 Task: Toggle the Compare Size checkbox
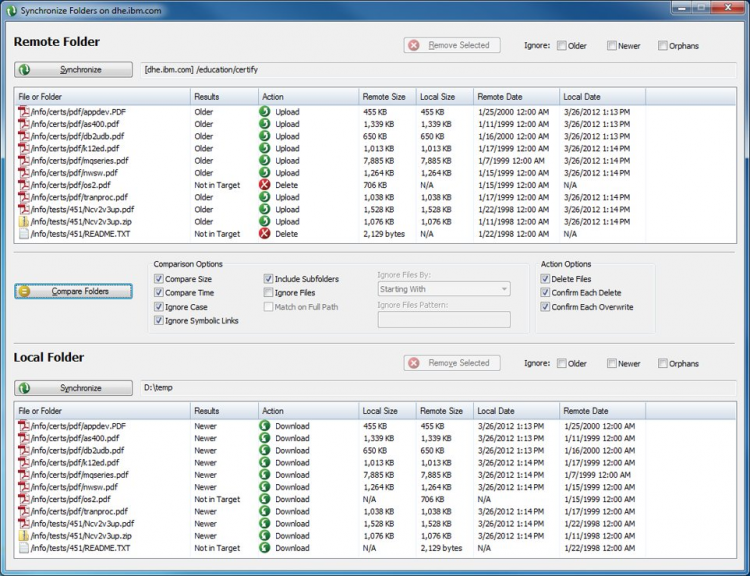coord(159,279)
